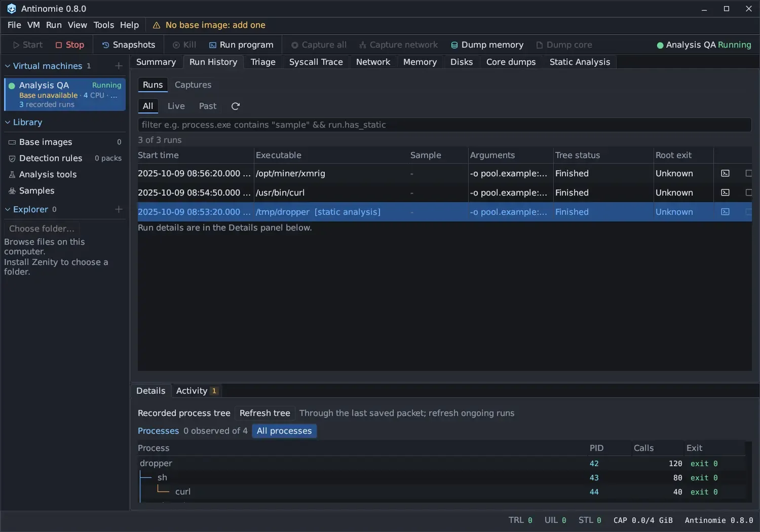
Task: Open terminal icon for the /opt/miner/xmrig run
Action: coord(726,173)
